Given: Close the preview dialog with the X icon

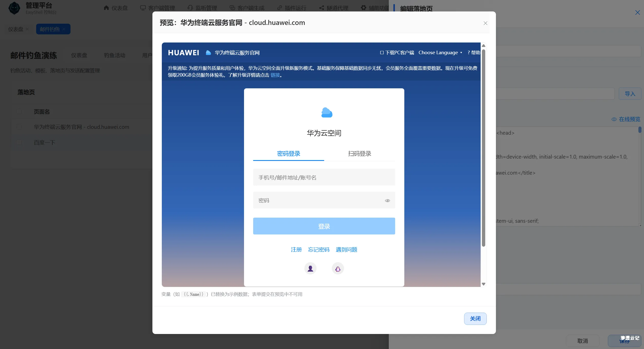Looking at the screenshot, I should (485, 23).
